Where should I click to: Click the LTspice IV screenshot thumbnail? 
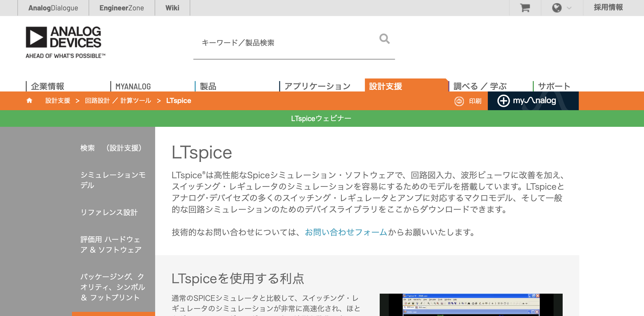[x=471, y=305]
